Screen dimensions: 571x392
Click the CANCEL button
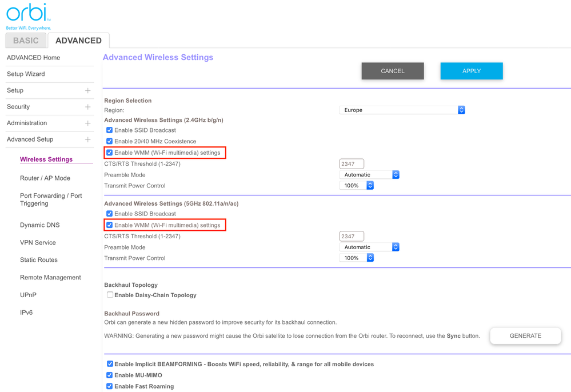[393, 71]
